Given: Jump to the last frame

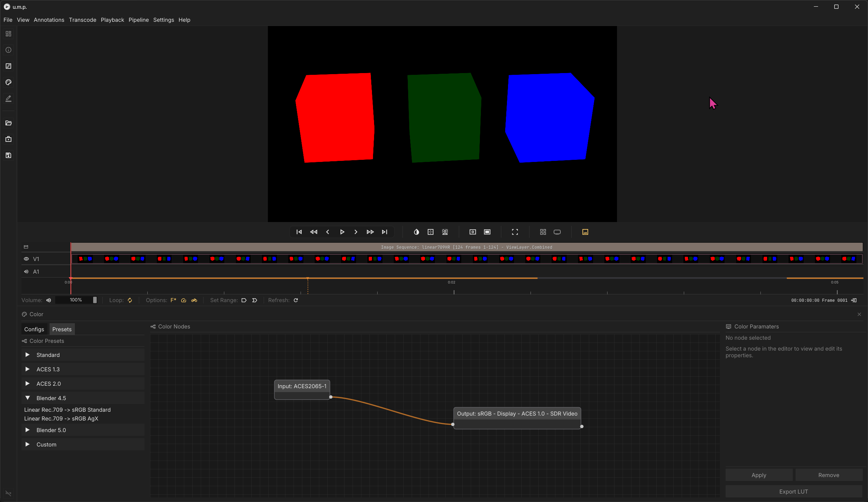Looking at the screenshot, I should [385, 232].
